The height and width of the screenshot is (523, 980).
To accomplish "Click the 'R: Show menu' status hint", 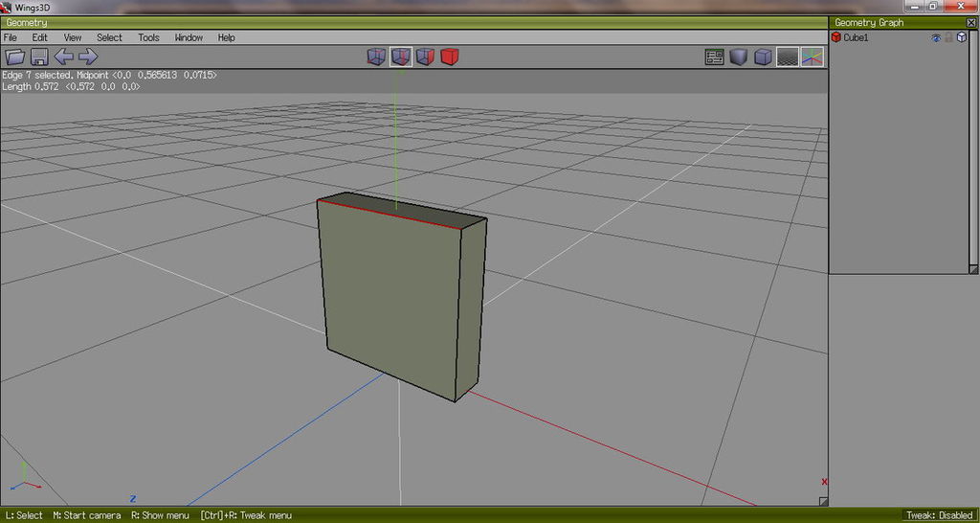I will coord(160,515).
